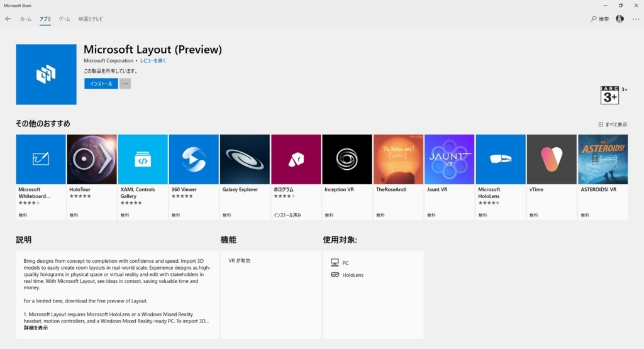This screenshot has width=644, height=349.
Task: Click すべて表示 to show all
Action: (613, 125)
